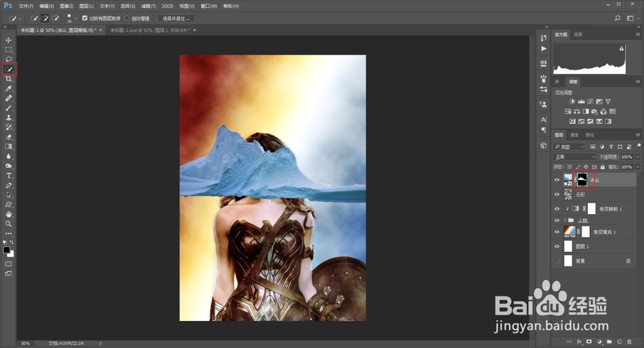
Task: Click Subtract from Selection mode icon
Action: pos(55,19)
